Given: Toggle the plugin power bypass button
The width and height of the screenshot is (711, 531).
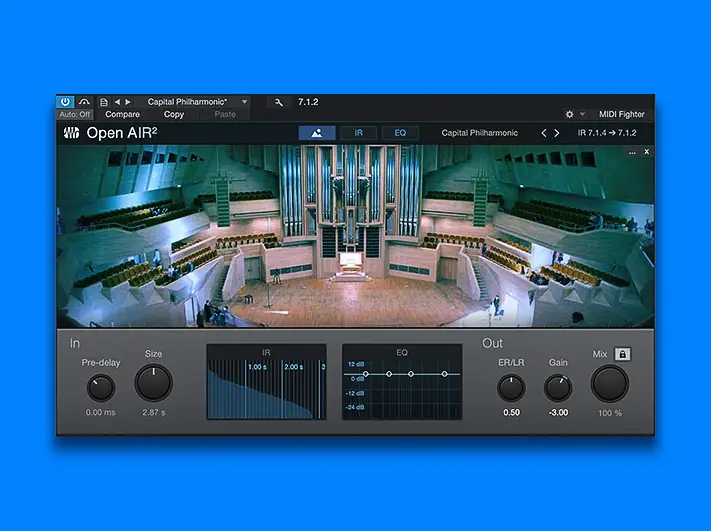Looking at the screenshot, I should pyautogui.click(x=65, y=102).
